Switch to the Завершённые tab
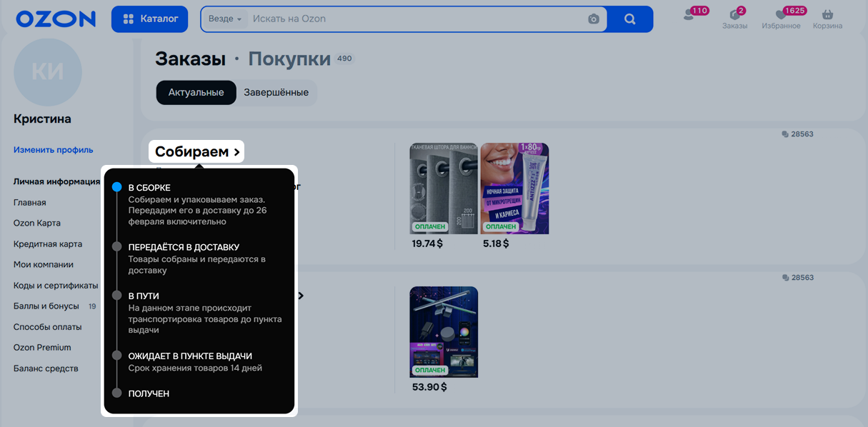The width and height of the screenshot is (868, 427). click(276, 93)
